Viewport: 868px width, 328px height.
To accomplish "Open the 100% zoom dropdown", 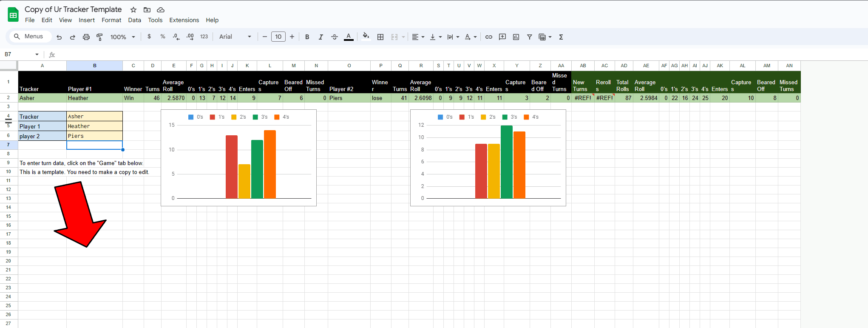I will click(122, 37).
